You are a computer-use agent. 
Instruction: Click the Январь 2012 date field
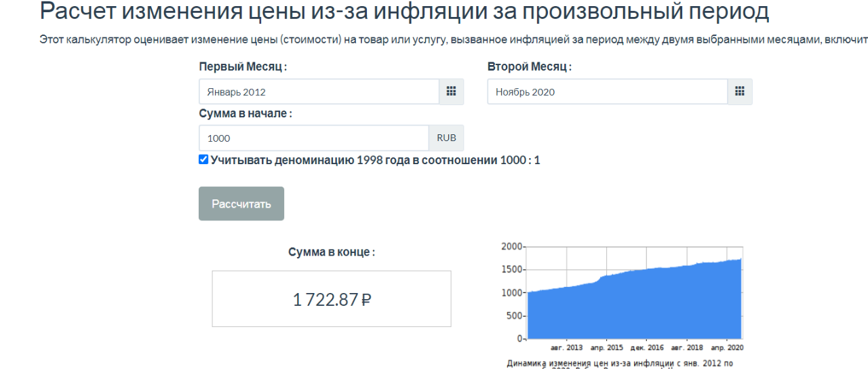319,92
